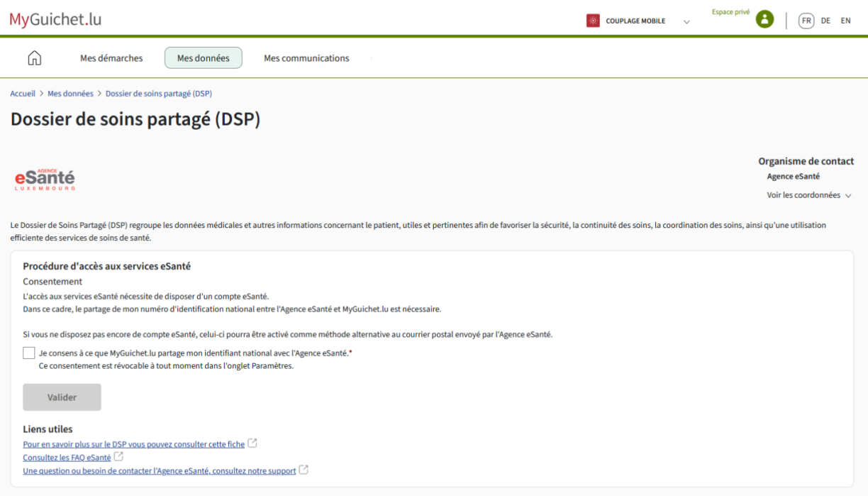Switch language to EN

[x=845, y=21]
